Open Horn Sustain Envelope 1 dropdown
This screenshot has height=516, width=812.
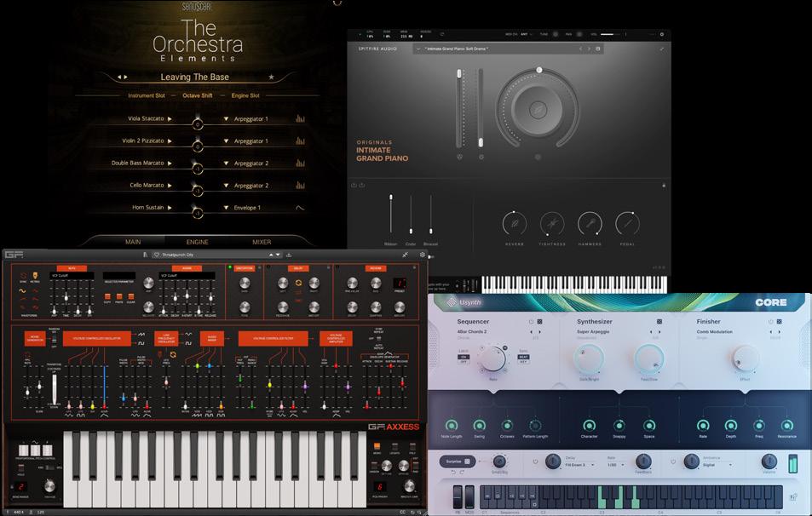pyautogui.click(x=226, y=208)
